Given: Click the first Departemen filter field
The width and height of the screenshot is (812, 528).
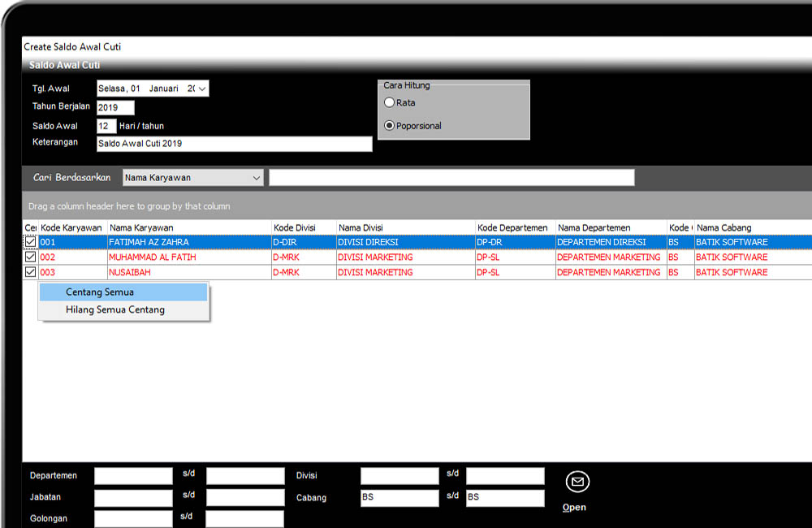Looking at the screenshot, I should tap(133, 476).
